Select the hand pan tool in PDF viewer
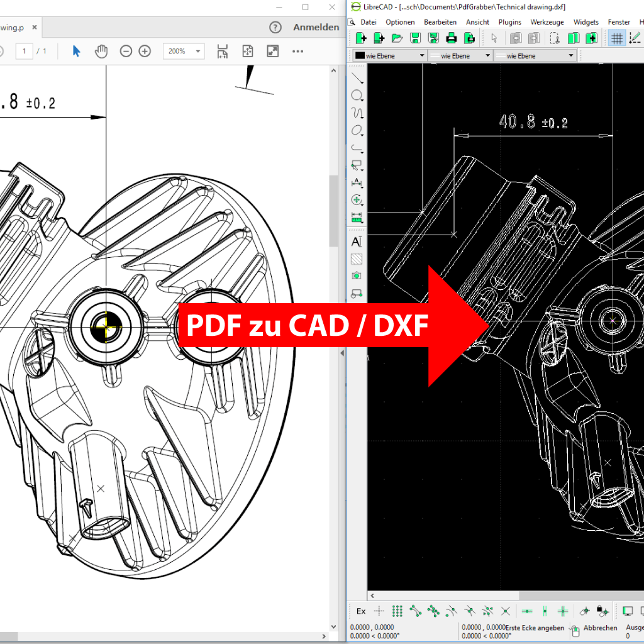The image size is (644, 644). pyautogui.click(x=101, y=51)
